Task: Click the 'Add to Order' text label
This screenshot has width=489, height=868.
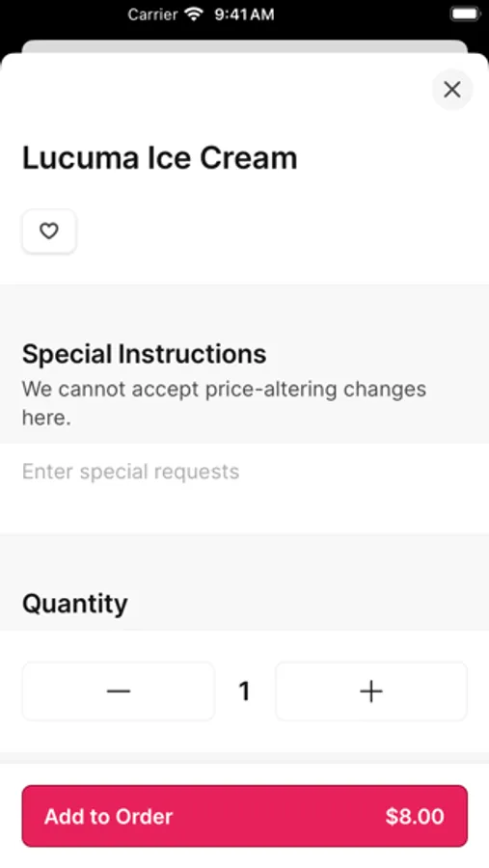Action: (109, 816)
